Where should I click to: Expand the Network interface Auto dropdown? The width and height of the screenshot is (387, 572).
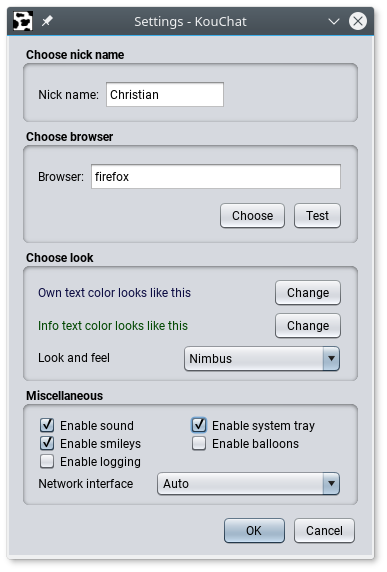pos(248,484)
